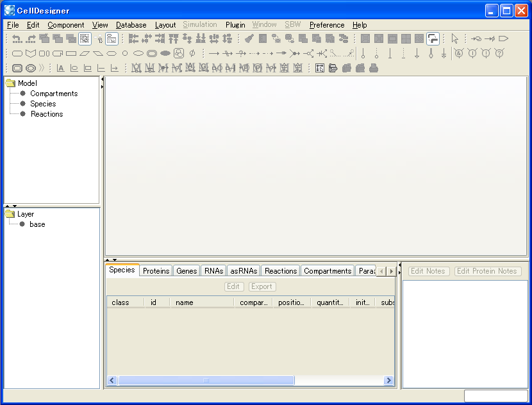
Task: Switch to the asRNAs tab
Action: click(x=244, y=271)
